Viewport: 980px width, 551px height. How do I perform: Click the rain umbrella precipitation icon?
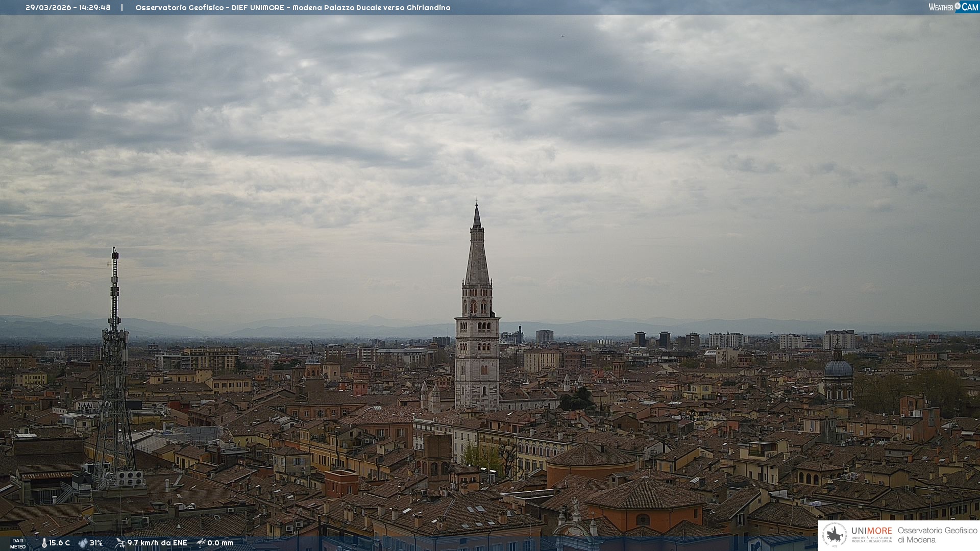[201, 543]
